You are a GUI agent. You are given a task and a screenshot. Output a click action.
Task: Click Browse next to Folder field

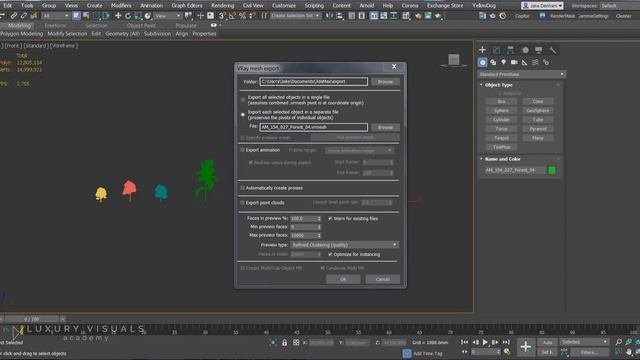coord(385,82)
